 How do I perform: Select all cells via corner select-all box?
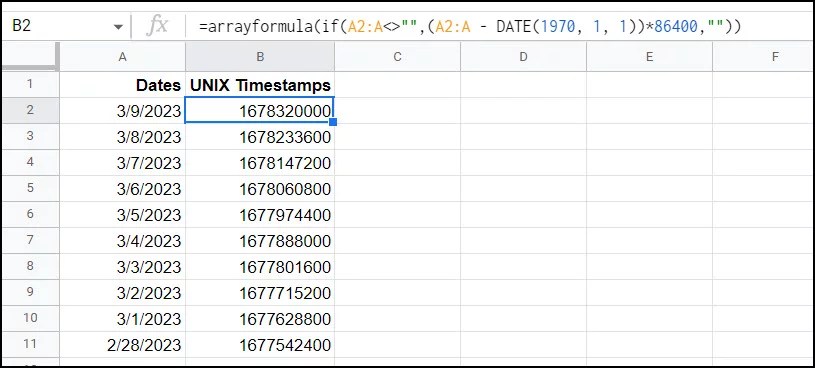(30, 56)
